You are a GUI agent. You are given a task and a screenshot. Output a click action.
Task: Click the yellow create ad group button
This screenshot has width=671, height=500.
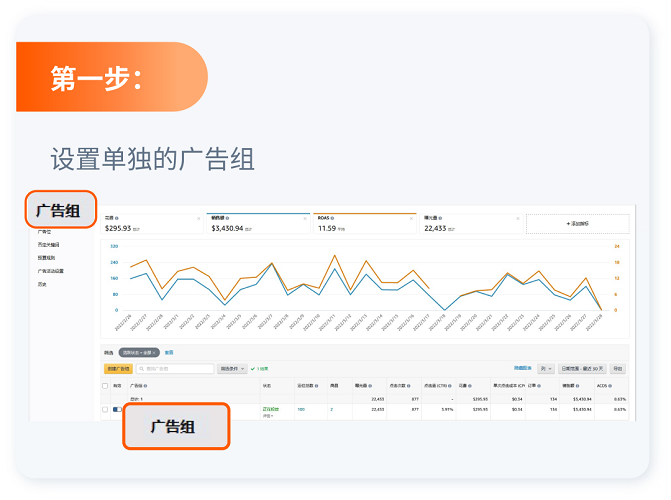pos(118,369)
